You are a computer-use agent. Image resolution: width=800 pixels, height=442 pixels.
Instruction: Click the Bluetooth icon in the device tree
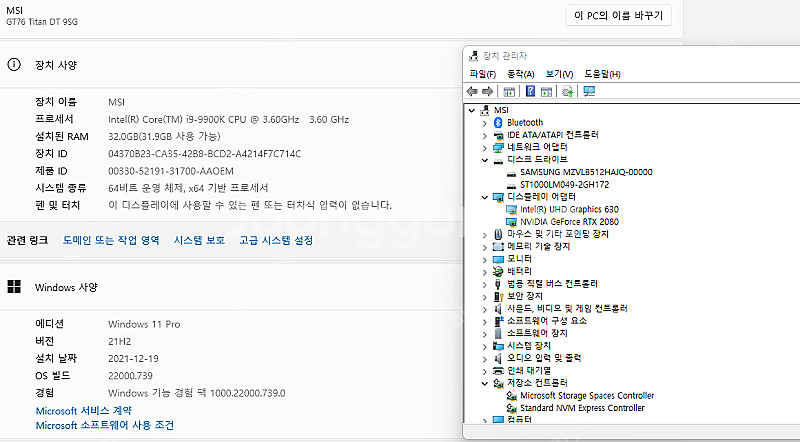498,122
